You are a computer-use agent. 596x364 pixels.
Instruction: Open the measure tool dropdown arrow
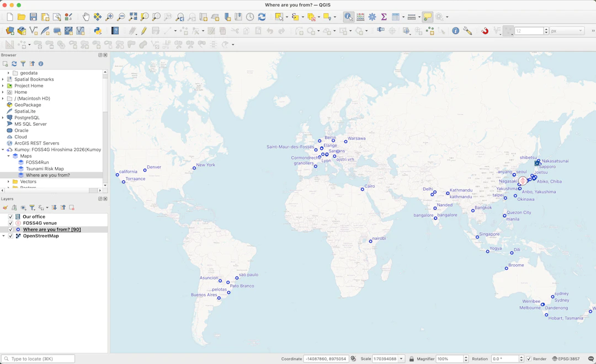419,17
